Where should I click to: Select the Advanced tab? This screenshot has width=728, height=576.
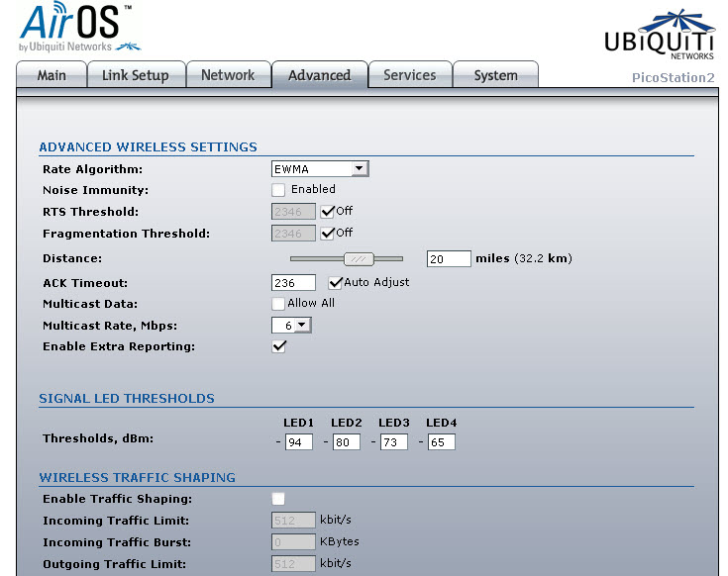click(319, 74)
